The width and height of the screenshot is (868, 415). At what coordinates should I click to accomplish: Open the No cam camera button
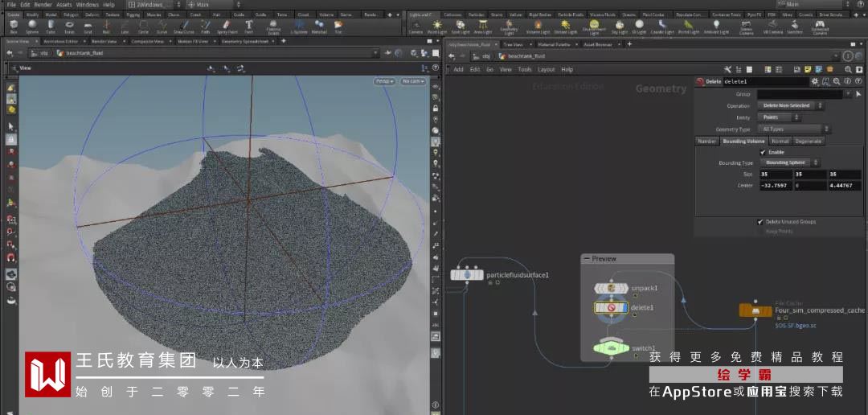[413, 81]
